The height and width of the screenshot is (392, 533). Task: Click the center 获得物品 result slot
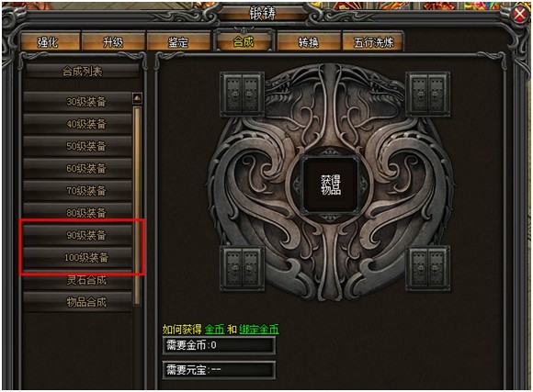click(x=331, y=185)
